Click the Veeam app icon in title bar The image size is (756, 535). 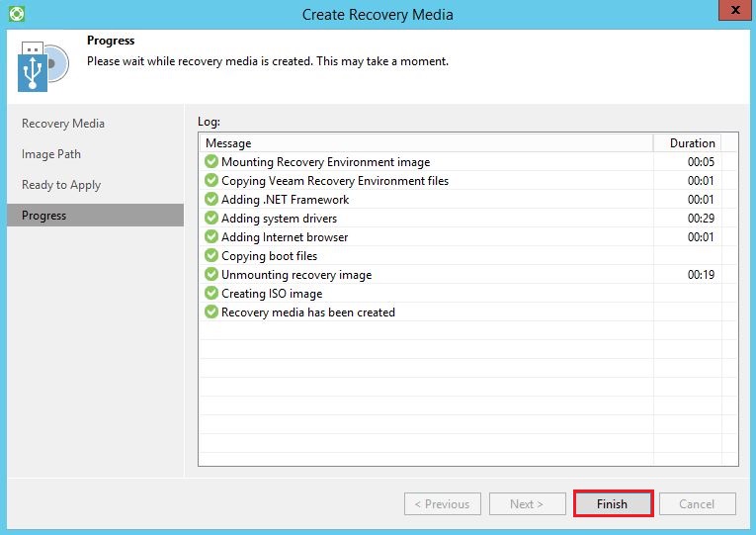pos(15,14)
